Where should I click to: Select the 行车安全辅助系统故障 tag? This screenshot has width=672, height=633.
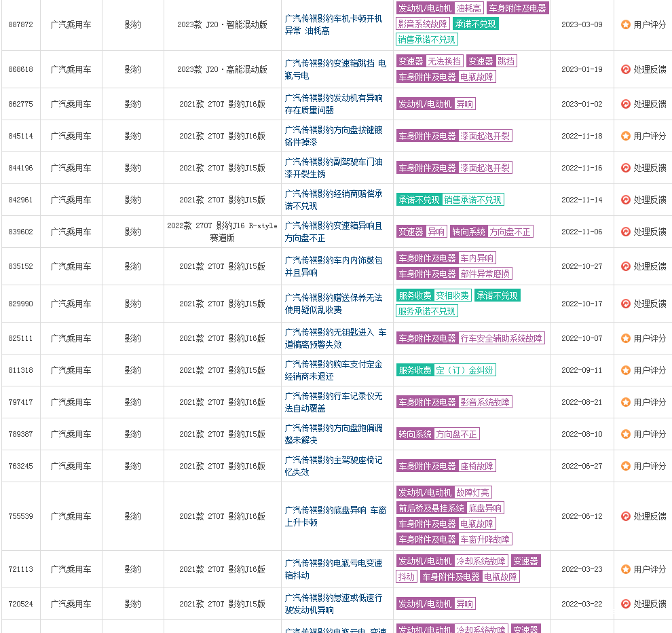click(x=502, y=338)
